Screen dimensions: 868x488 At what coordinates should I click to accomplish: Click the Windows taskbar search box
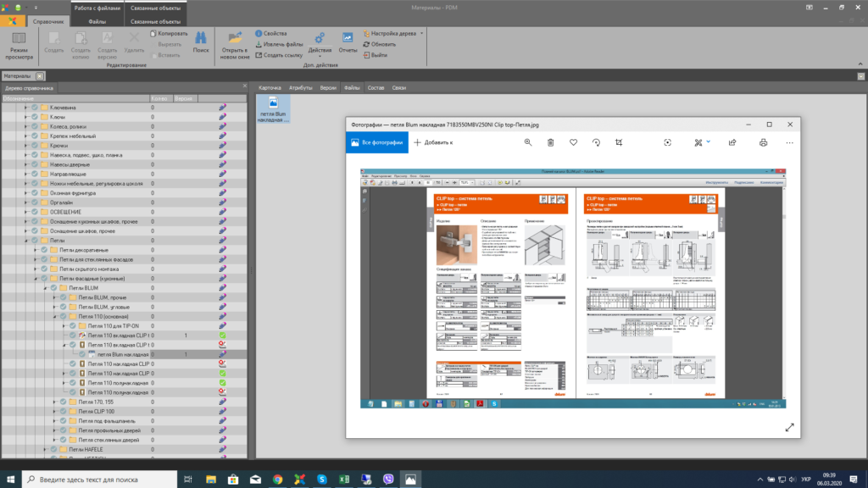100,480
